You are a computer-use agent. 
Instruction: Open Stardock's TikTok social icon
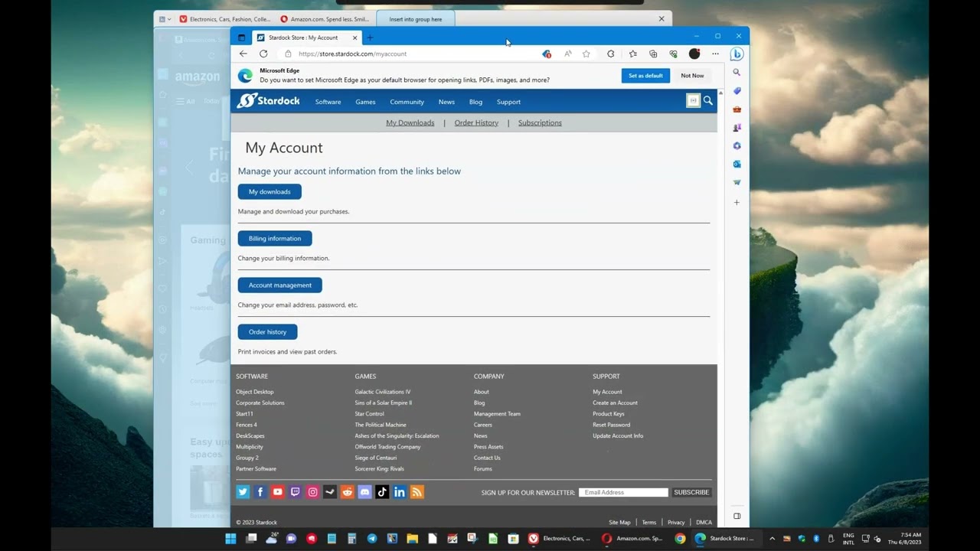coord(382,492)
